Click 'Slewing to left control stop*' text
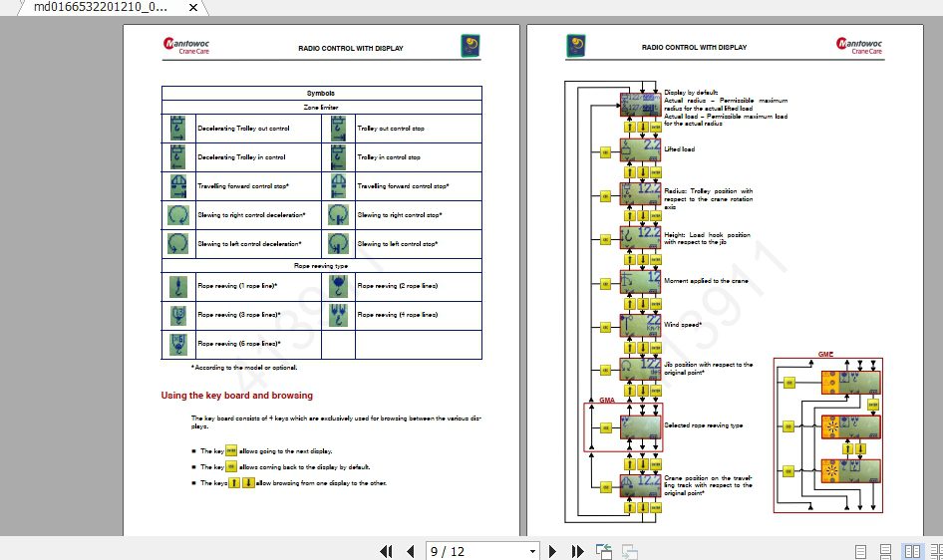 click(398, 244)
